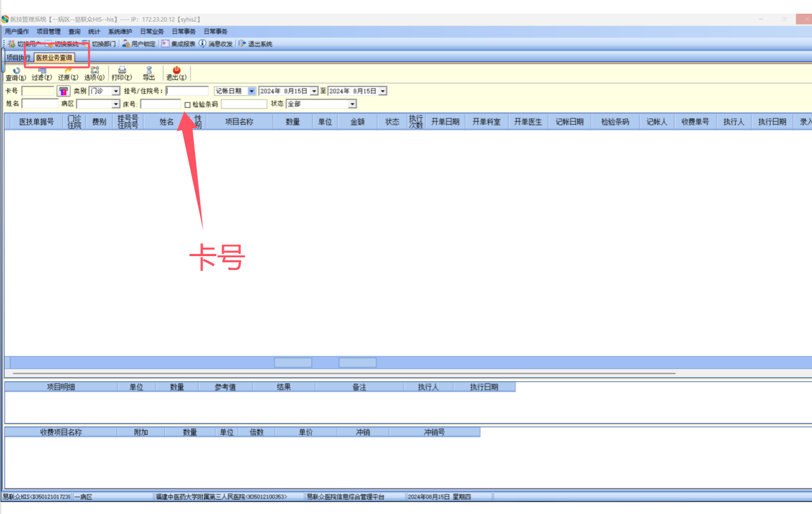Open the 日常业务 menu
This screenshot has width=812, height=514.
point(152,32)
